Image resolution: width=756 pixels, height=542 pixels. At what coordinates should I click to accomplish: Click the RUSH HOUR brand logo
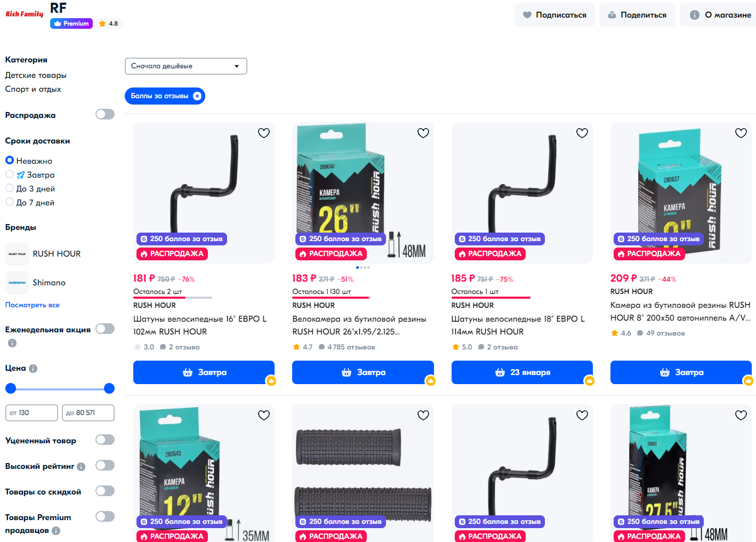pos(17,254)
